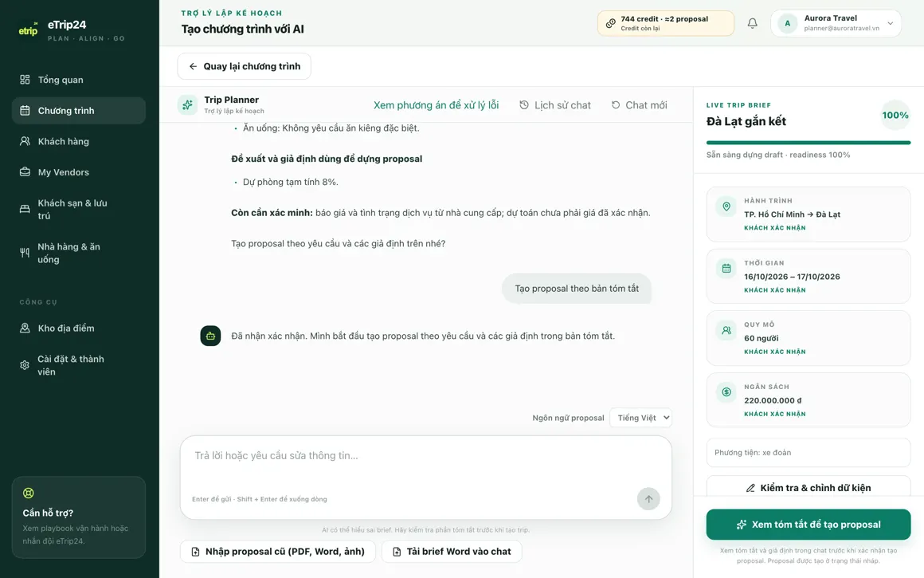Click the Quy mô people icon

point(726,330)
